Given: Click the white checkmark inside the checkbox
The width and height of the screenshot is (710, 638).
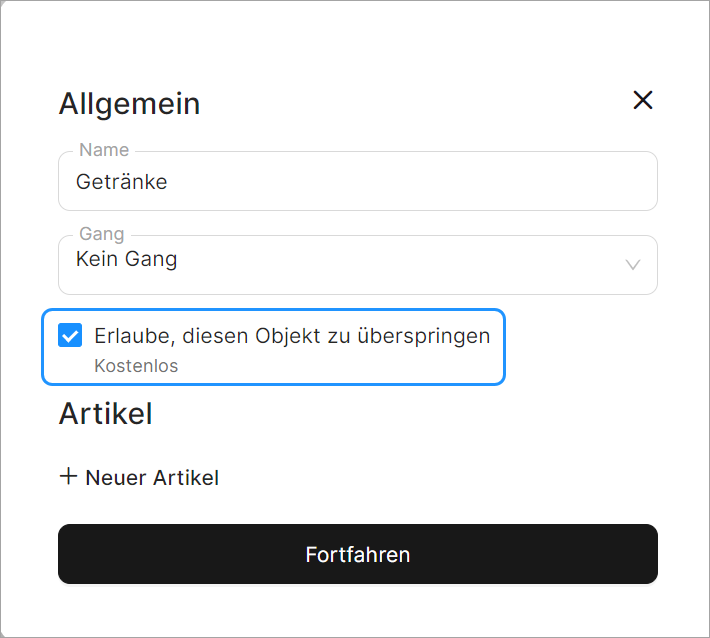Looking at the screenshot, I should (70, 336).
